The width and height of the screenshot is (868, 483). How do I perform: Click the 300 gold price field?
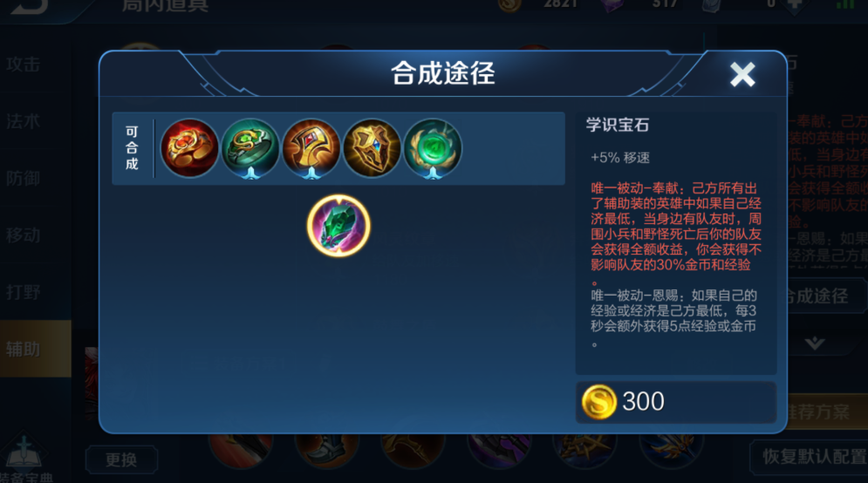(x=676, y=402)
